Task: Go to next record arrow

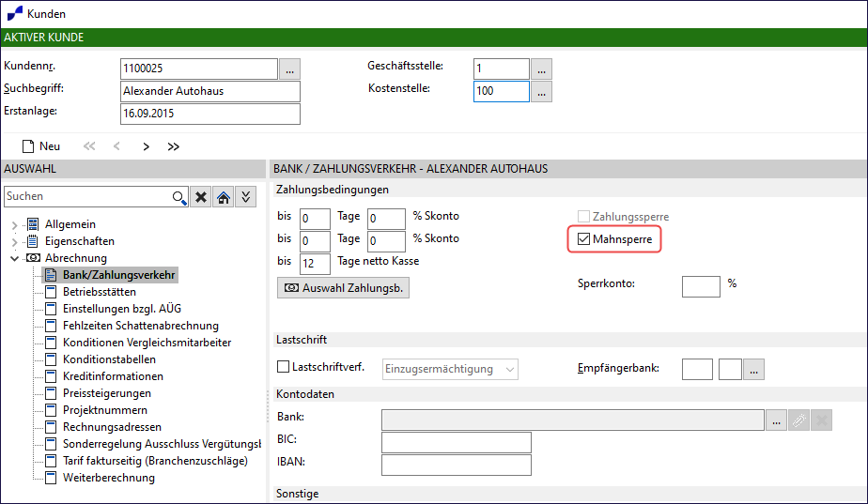Action: click(147, 146)
